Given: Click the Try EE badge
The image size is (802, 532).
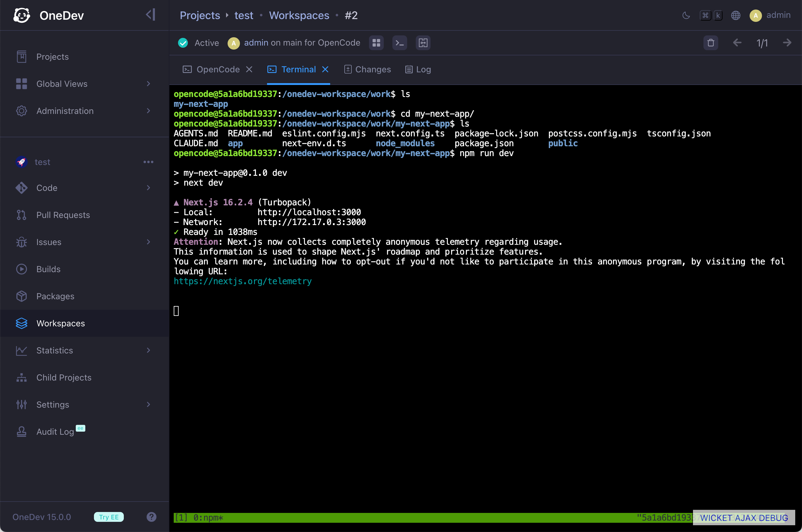Looking at the screenshot, I should pos(109,517).
